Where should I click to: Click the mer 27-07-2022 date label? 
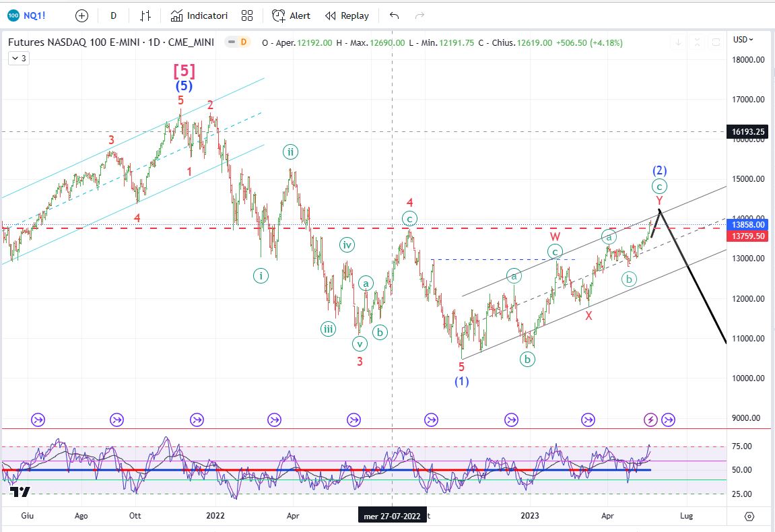[x=392, y=517]
